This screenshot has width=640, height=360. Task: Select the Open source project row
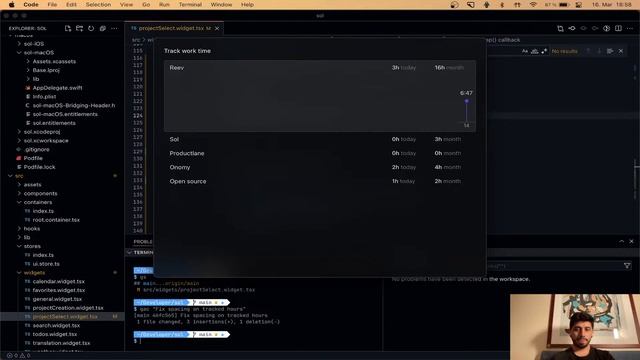320,181
